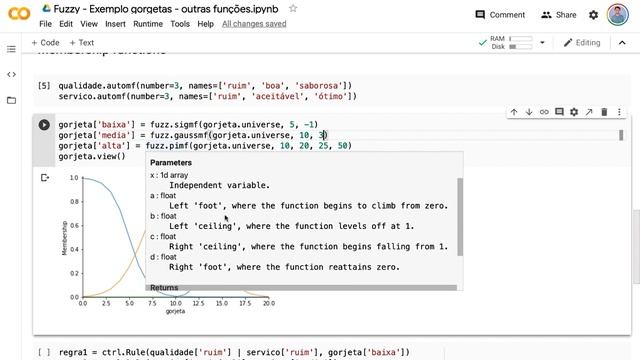Star the notebook with the star icon

point(293,9)
